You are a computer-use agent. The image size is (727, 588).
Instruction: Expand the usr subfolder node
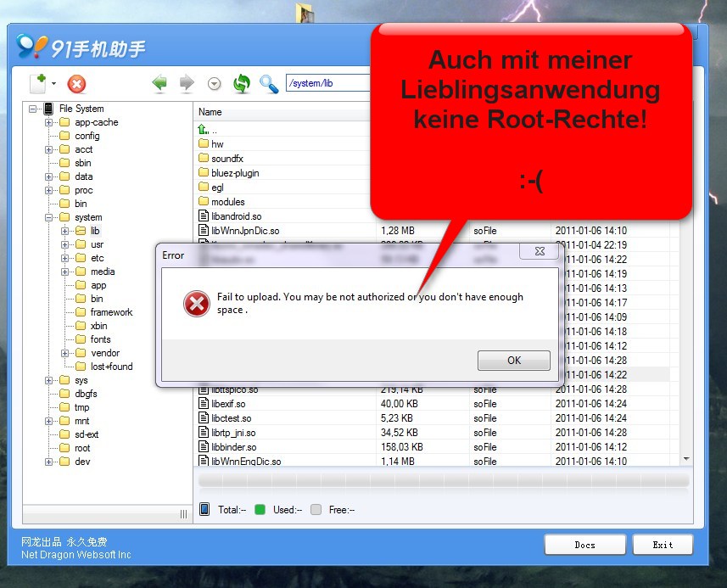[65, 244]
